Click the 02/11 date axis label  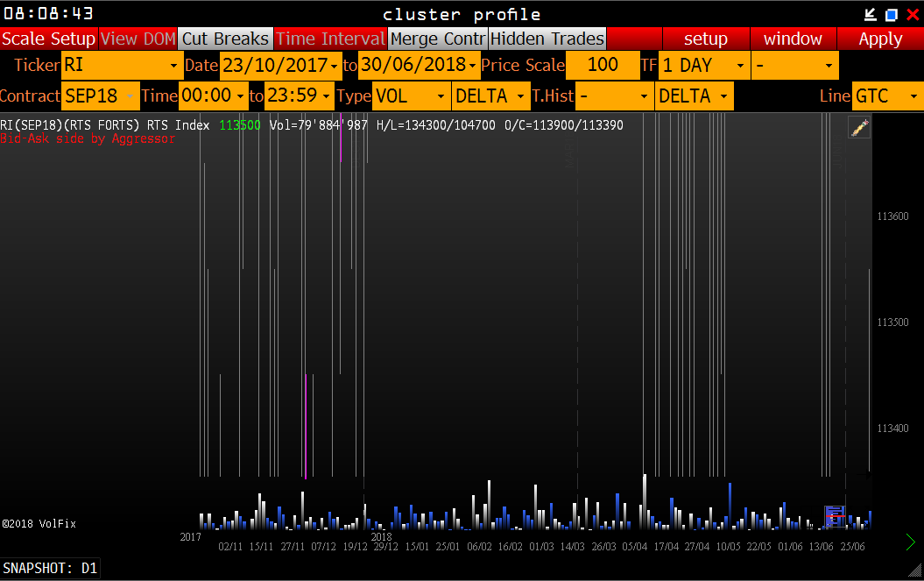tap(230, 547)
